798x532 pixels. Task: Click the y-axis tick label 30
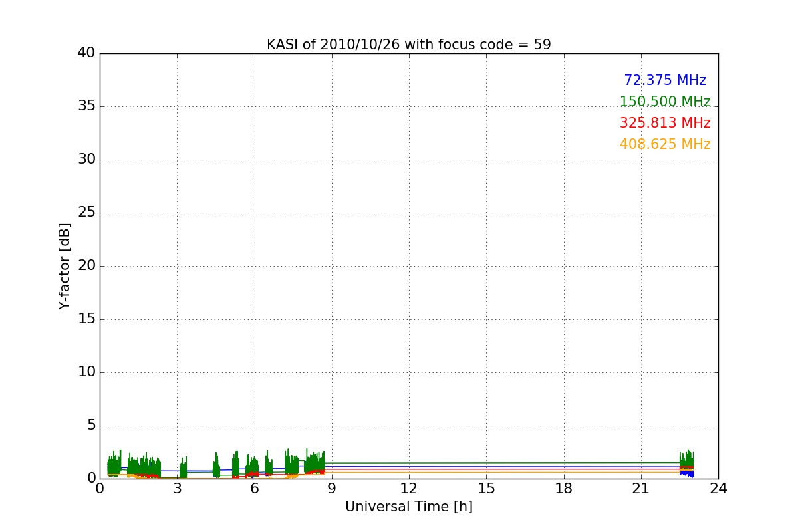click(x=86, y=160)
